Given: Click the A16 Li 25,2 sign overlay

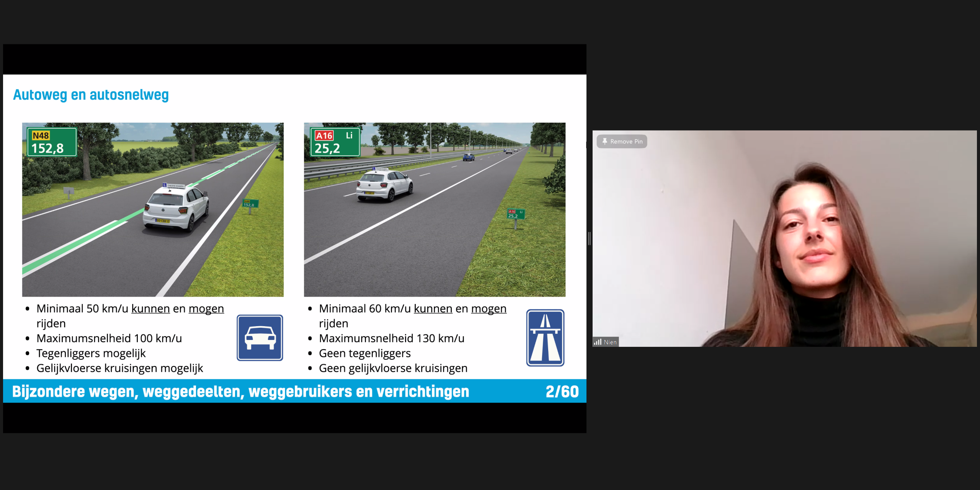Looking at the screenshot, I should [335, 142].
